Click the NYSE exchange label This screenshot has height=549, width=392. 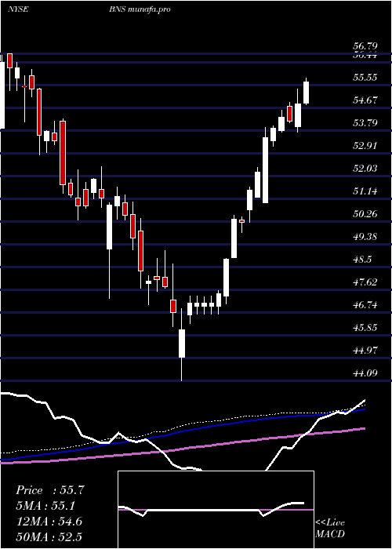tap(18, 9)
